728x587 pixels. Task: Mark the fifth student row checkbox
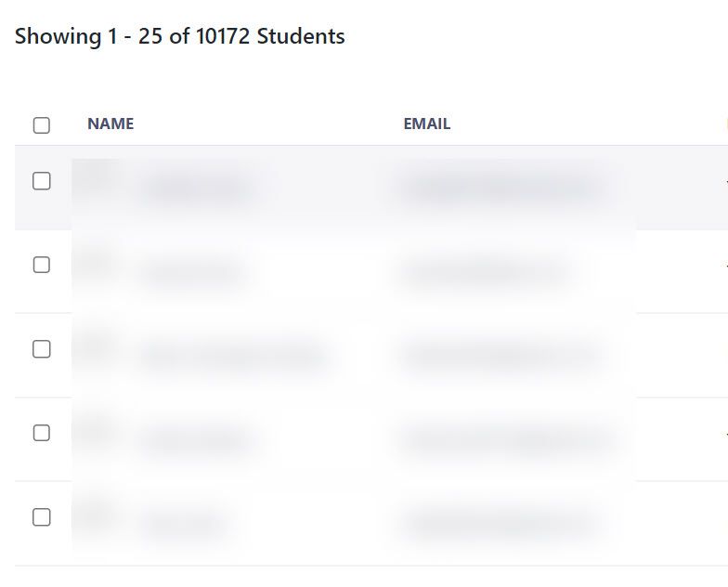tap(42, 517)
